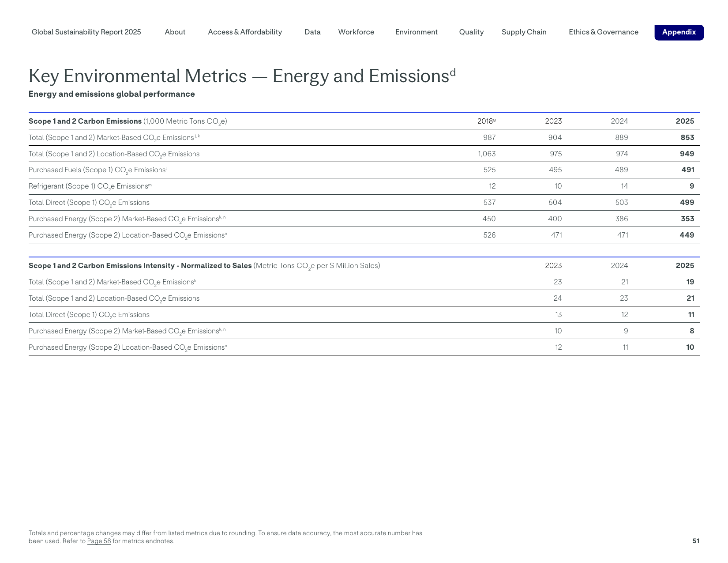Click the highlighted Appendix button

tap(679, 32)
